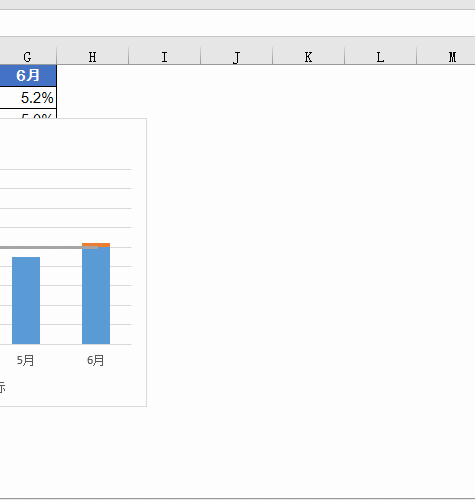Select the blue 6月 bar in chart
This screenshot has width=475, height=500.
[96, 296]
